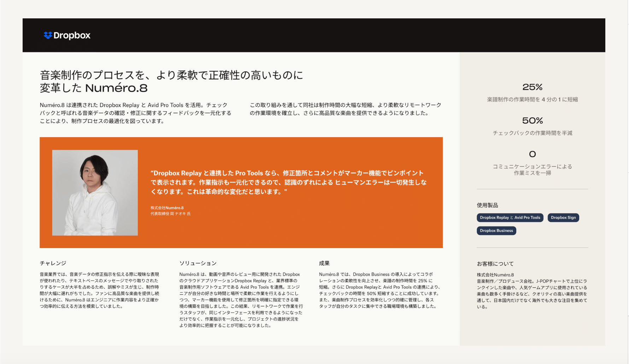629x364 pixels.
Task: Click the Dropbox Replay と Avid Pro Tools tag
Action: (x=510, y=218)
